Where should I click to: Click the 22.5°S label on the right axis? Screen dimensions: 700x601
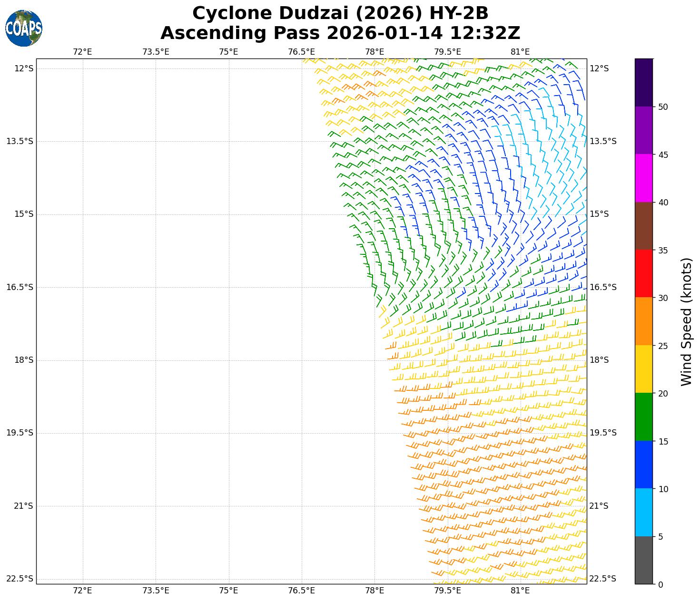click(x=602, y=579)
